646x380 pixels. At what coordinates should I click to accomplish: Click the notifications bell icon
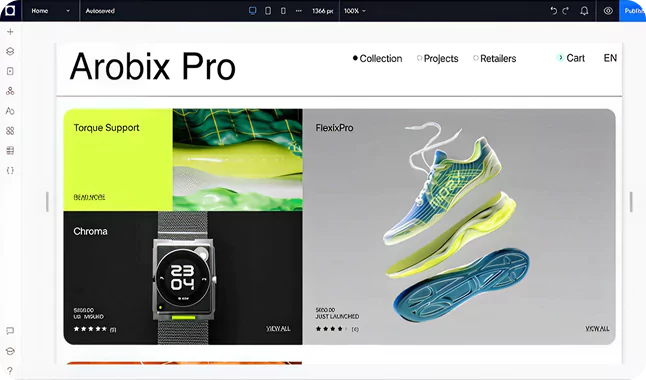[x=584, y=11]
